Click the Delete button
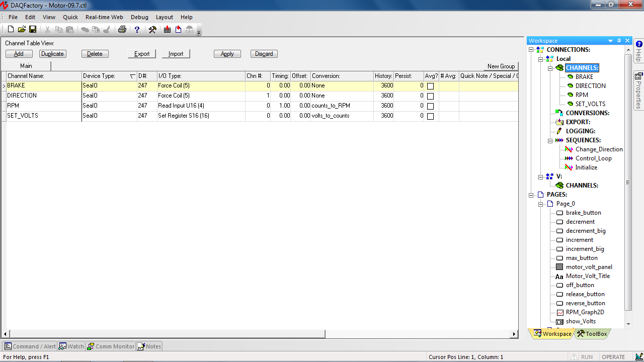The image size is (644, 362). pos(95,54)
